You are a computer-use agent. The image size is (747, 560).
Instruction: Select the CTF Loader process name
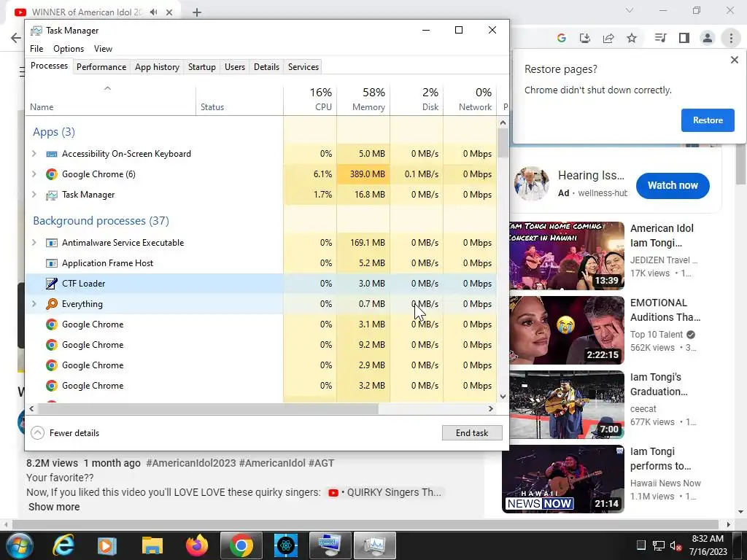click(x=83, y=284)
